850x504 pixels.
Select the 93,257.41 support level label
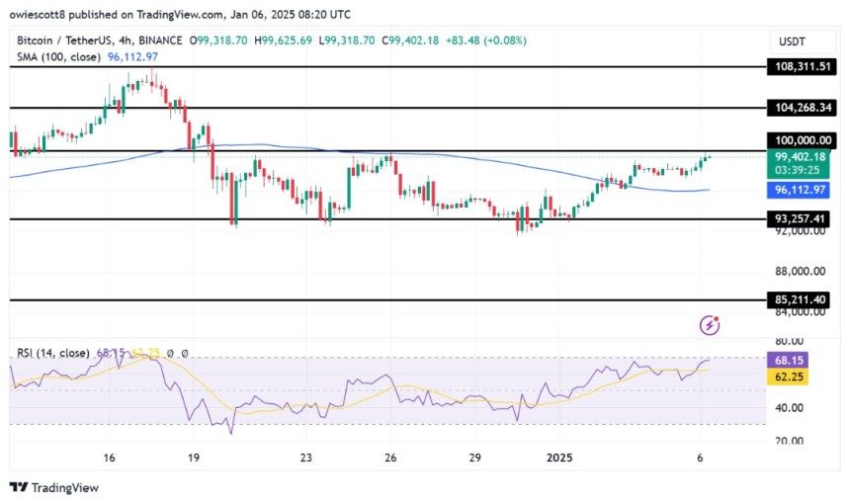point(800,219)
